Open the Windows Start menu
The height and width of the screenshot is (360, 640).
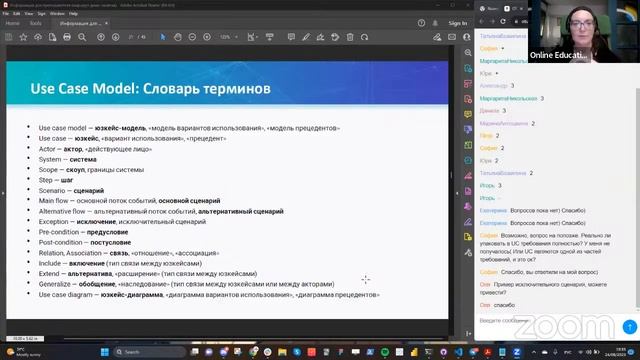104,352
